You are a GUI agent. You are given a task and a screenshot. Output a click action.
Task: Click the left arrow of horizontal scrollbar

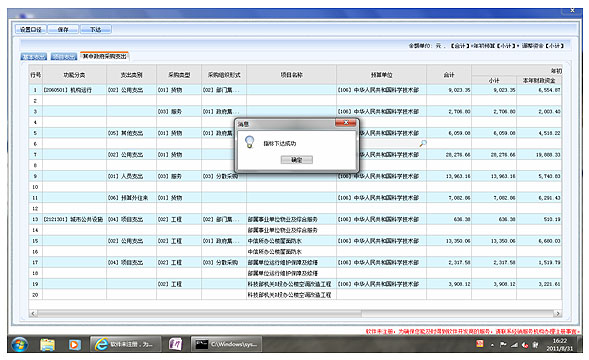click(33, 313)
